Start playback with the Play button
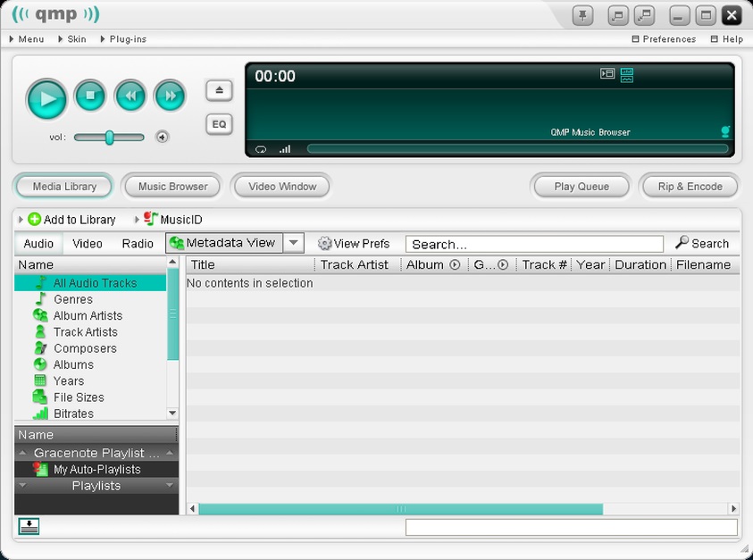This screenshot has width=753, height=560. (46, 98)
